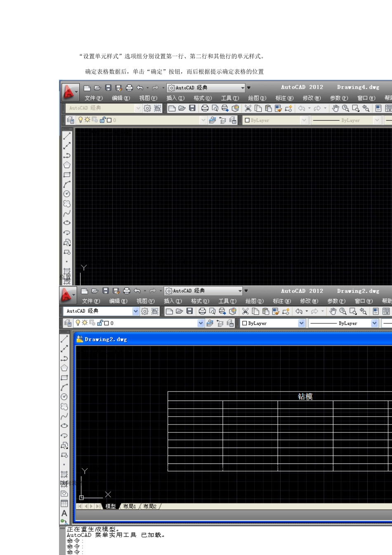Open Layer Properties Manager in Drawing2 window
Viewport: 392px width, 555px height.
[x=68, y=323]
